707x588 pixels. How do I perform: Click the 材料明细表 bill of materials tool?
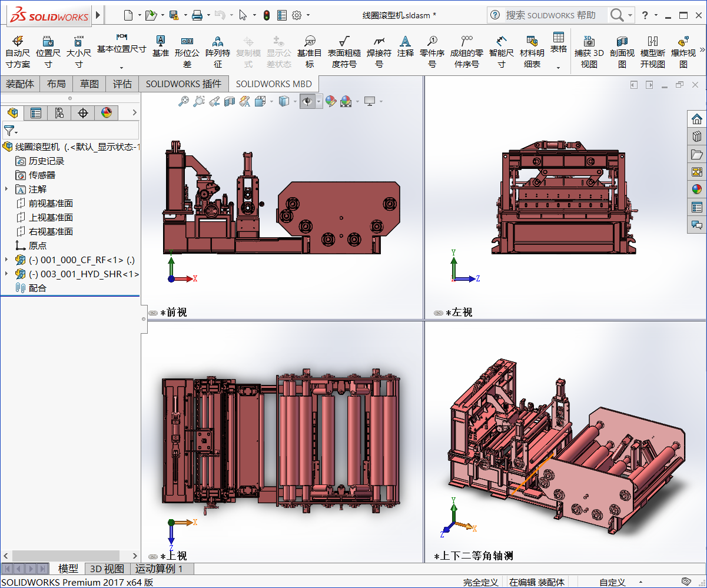coord(532,52)
